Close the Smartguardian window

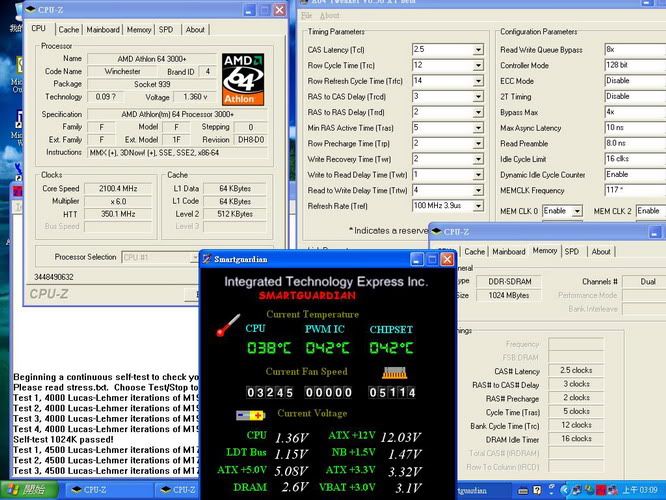click(447, 259)
